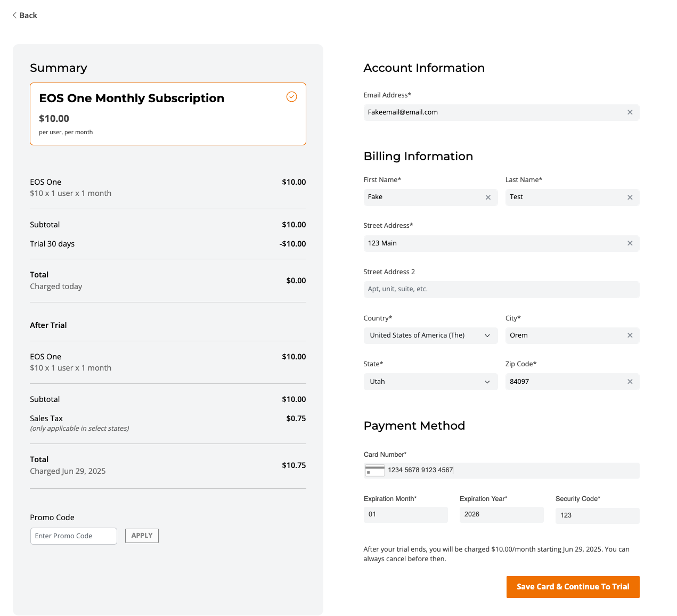This screenshot has height=616, width=677.
Task: Clear the Email Address field
Action: (630, 112)
